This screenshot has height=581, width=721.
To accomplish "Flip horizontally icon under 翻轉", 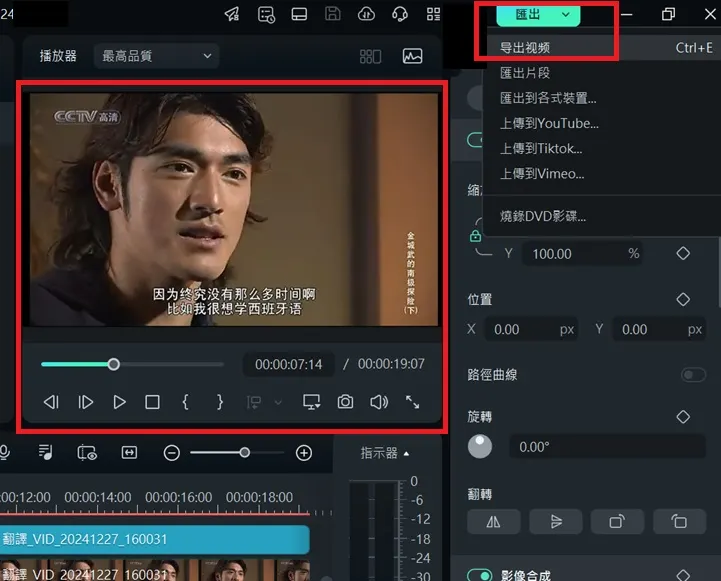I will [x=493, y=522].
